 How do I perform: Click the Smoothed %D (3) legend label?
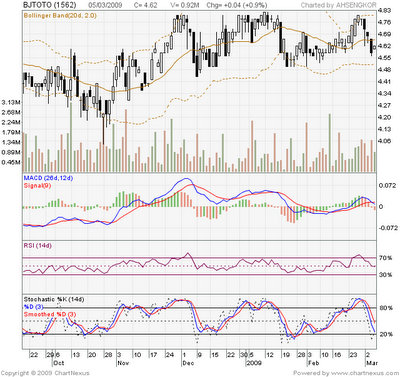click(x=50, y=314)
